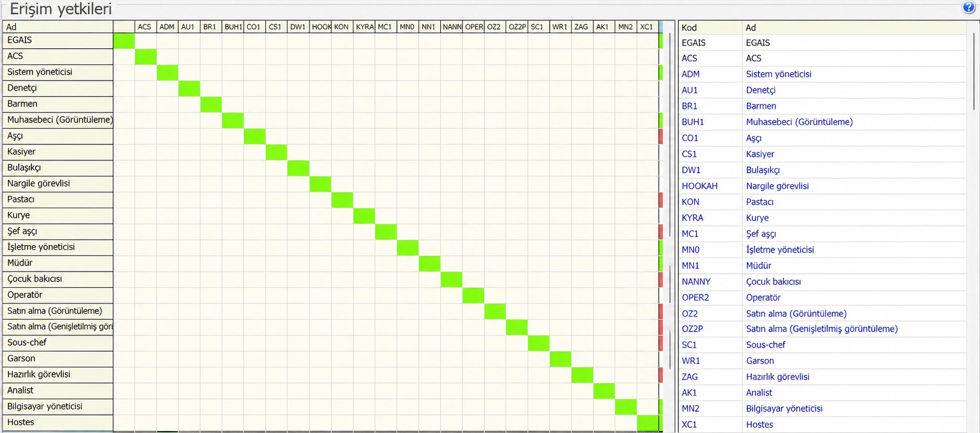Select the NANNY code in the code list
This screenshot has height=433, width=980.
coord(696,282)
